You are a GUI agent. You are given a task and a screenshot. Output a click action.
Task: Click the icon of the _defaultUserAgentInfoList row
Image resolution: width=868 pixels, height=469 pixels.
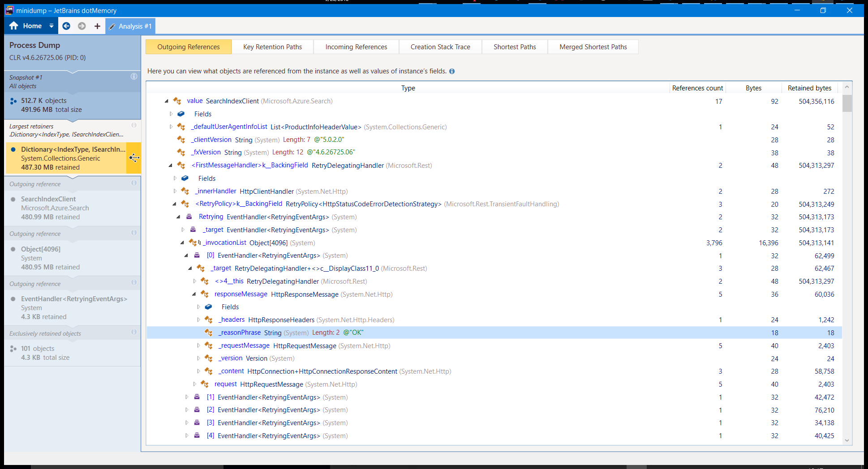pyautogui.click(x=181, y=127)
